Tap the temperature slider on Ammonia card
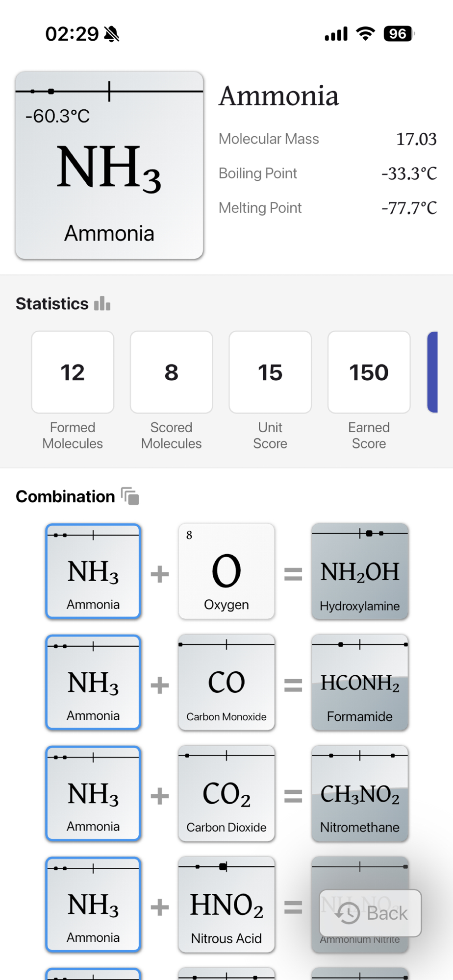This screenshot has height=980, width=453. pyautogui.click(x=109, y=91)
